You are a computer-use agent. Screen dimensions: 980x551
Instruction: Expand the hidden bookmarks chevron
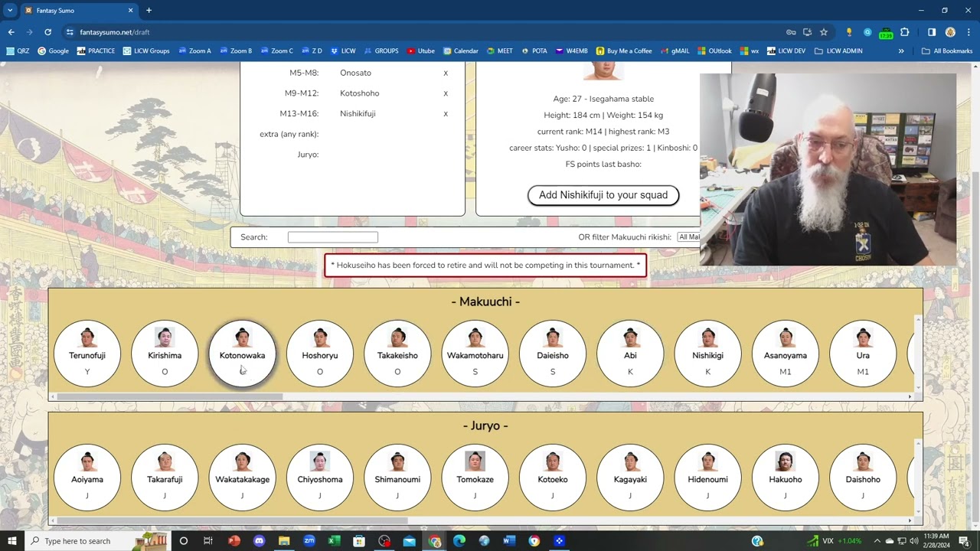point(901,51)
